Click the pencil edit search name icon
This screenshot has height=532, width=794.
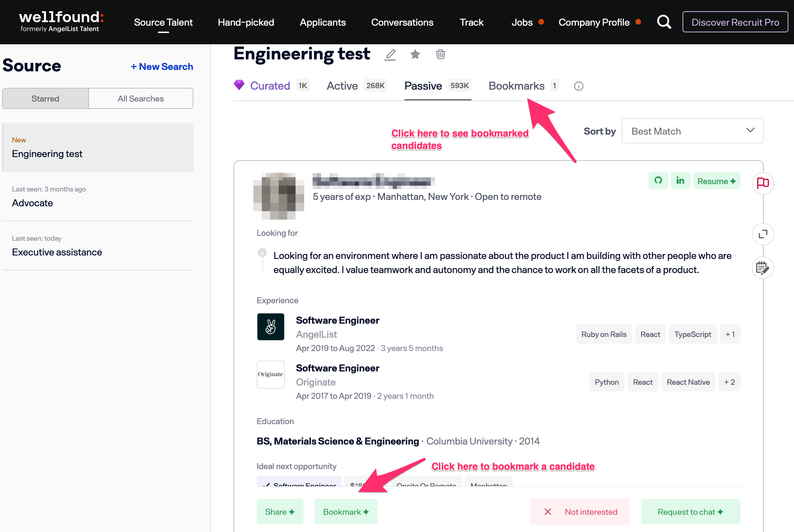pyautogui.click(x=390, y=54)
